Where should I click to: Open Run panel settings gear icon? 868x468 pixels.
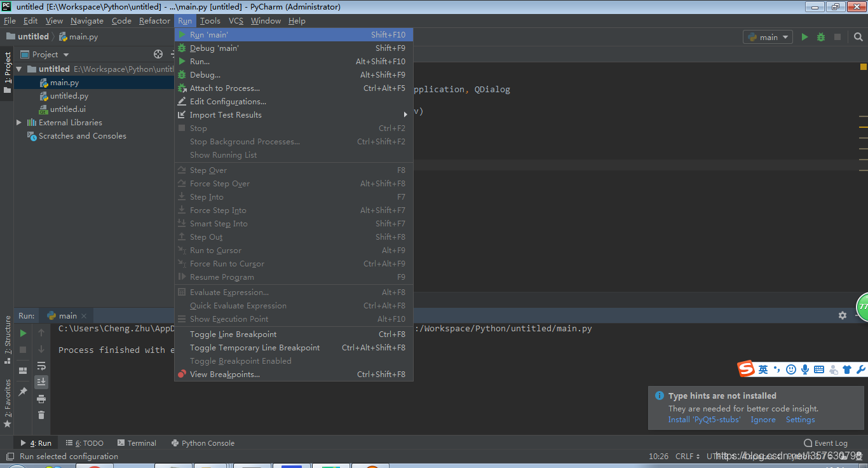click(843, 315)
